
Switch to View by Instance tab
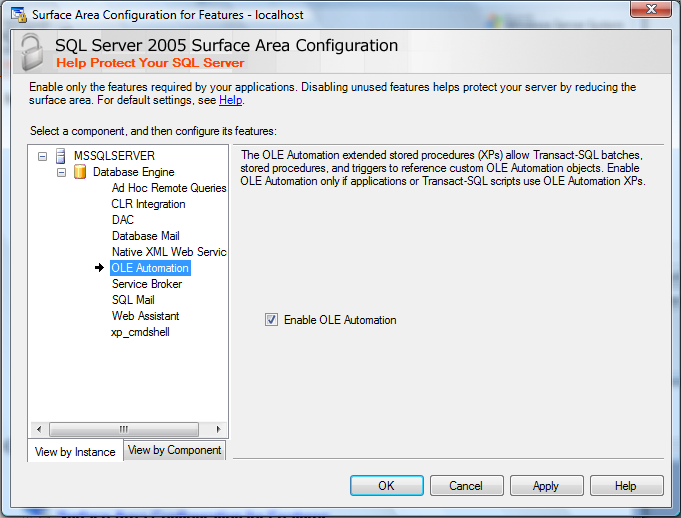pyautogui.click(x=75, y=452)
